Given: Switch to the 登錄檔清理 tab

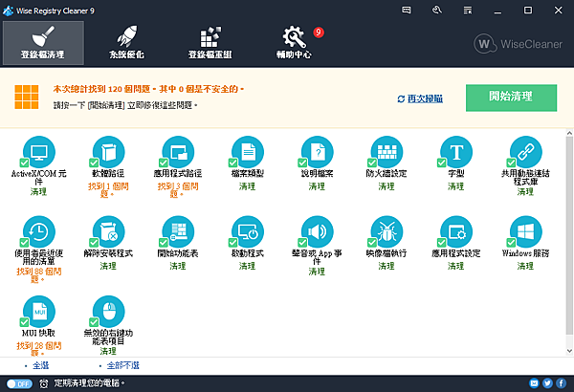Looking at the screenshot, I should (x=43, y=43).
